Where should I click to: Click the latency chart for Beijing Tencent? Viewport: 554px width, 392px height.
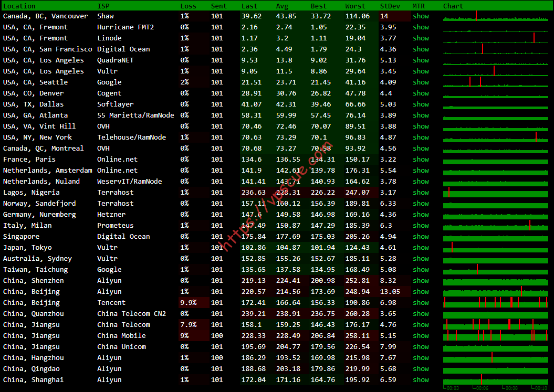[x=496, y=302]
